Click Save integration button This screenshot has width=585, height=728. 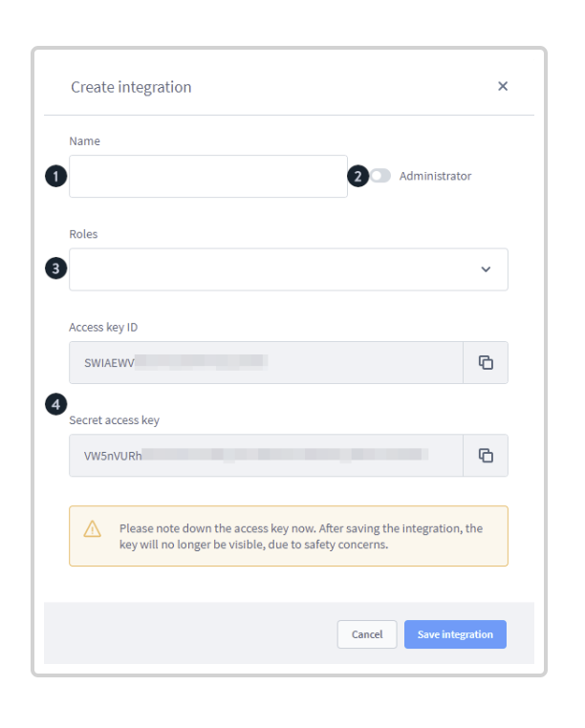455,634
